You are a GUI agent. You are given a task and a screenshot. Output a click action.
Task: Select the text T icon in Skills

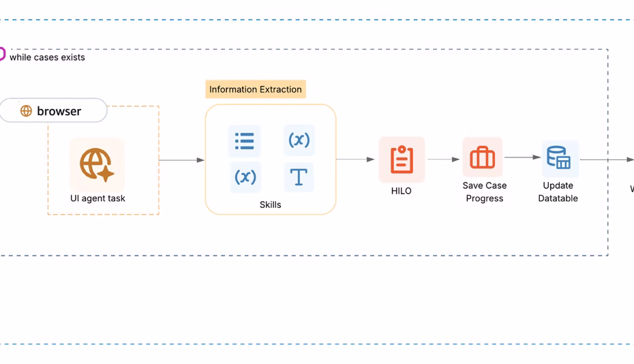pyautogui.click(x=299, y=177)
